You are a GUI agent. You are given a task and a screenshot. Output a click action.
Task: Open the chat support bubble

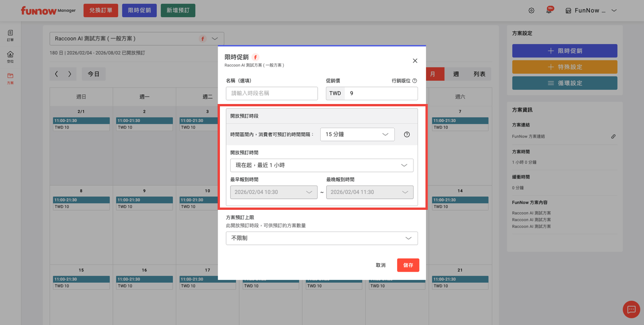click(x=631, y=309)
